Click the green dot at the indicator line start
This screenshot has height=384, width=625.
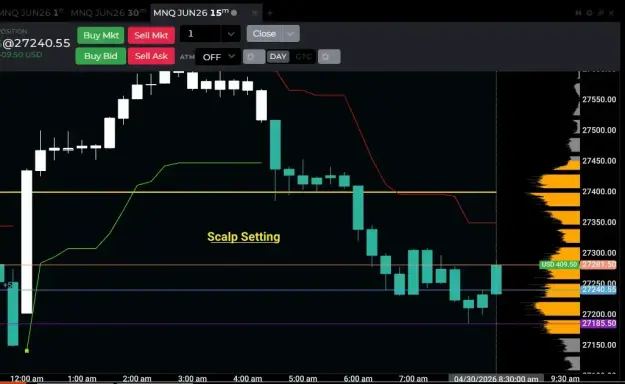pyautogui.click(x=27, y=351)
